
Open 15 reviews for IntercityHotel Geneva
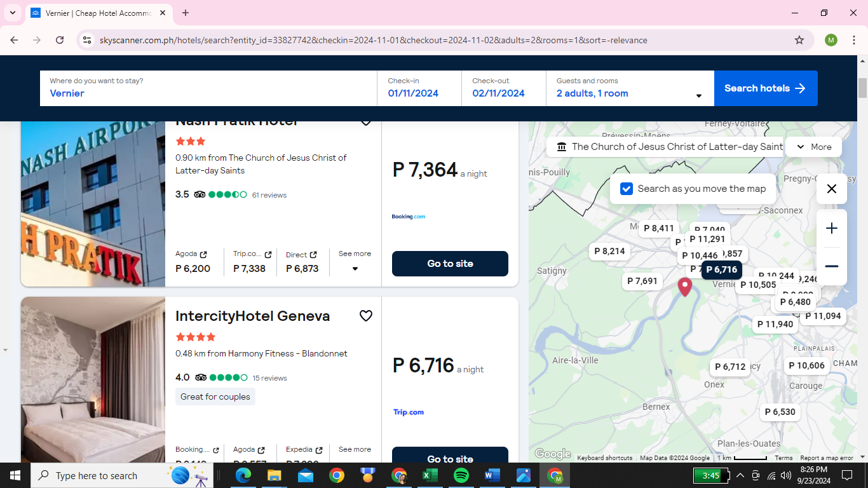tap(270, 378)
